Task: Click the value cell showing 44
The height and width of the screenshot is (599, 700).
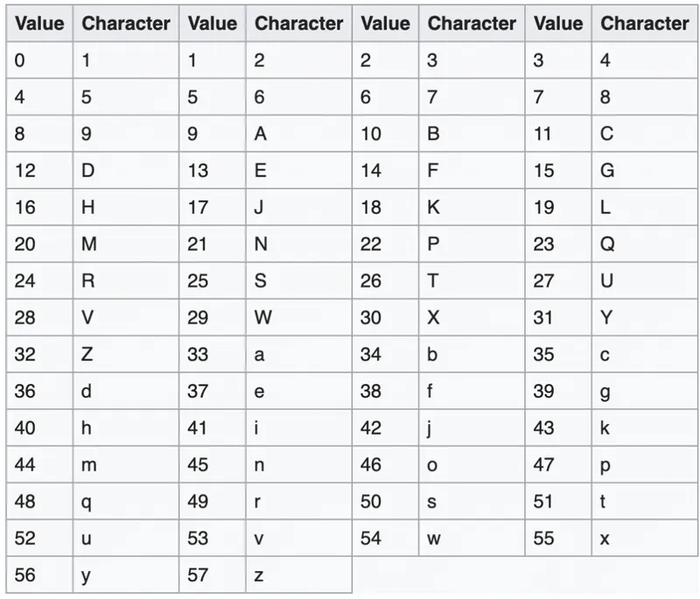Action: click(x=39, y=464)
